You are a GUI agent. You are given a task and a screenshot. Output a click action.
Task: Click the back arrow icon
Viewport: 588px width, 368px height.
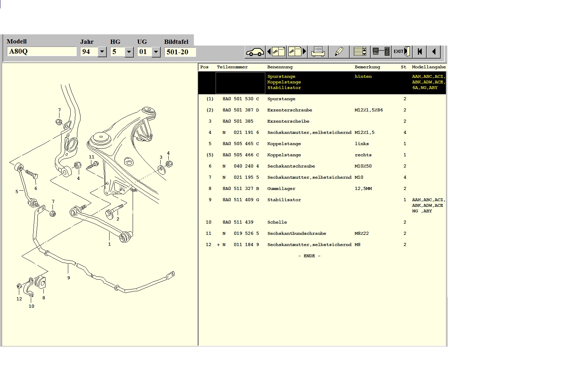[434, 52]
